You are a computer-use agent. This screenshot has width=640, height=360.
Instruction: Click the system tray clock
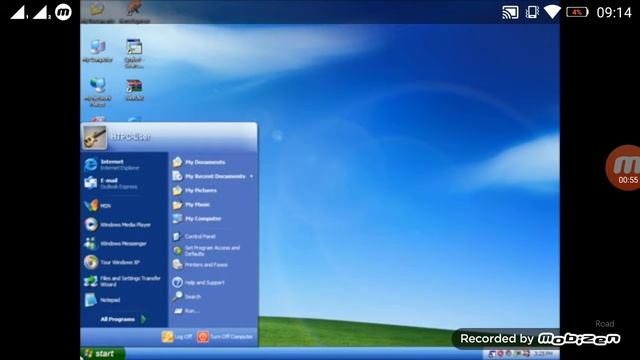(x=543, y=354)
